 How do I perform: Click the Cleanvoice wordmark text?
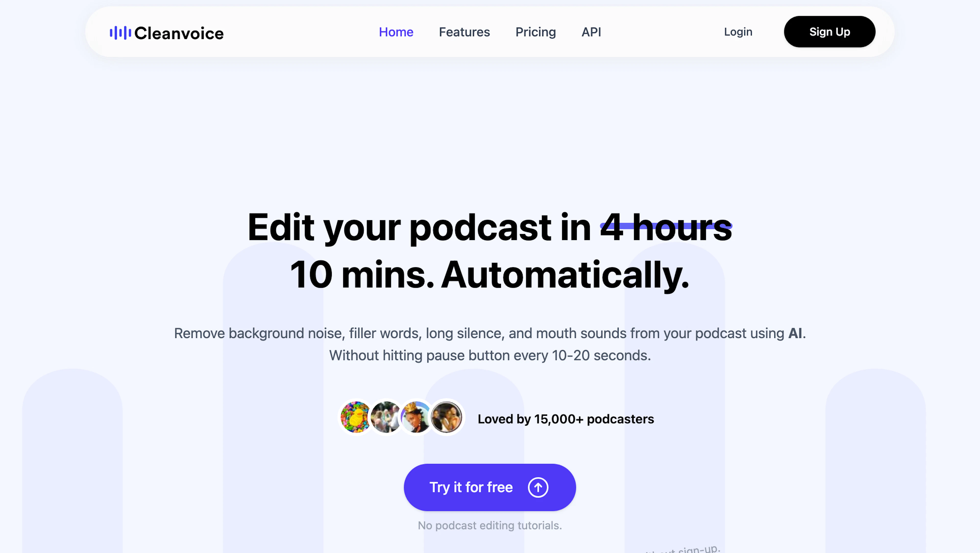pos(179,33)
